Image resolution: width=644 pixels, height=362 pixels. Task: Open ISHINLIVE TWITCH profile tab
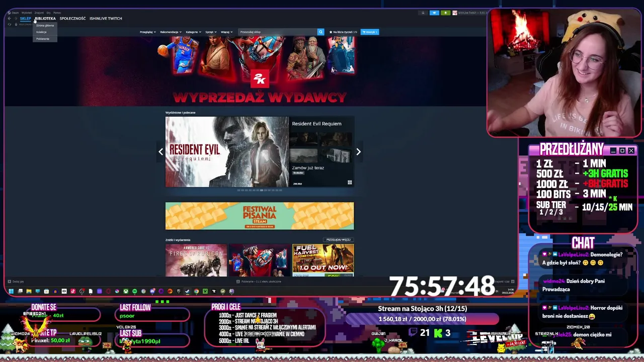pyautogui.click(x=106, y=19)
